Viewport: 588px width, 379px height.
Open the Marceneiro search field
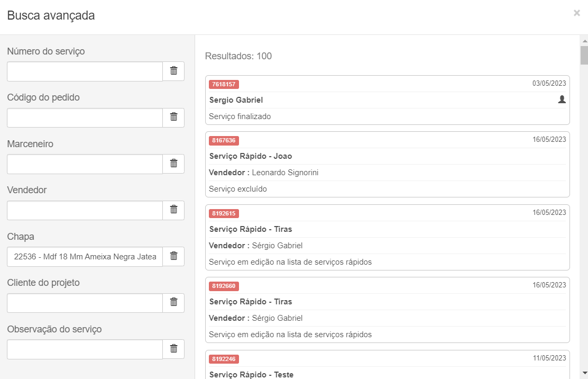[85, 164]
